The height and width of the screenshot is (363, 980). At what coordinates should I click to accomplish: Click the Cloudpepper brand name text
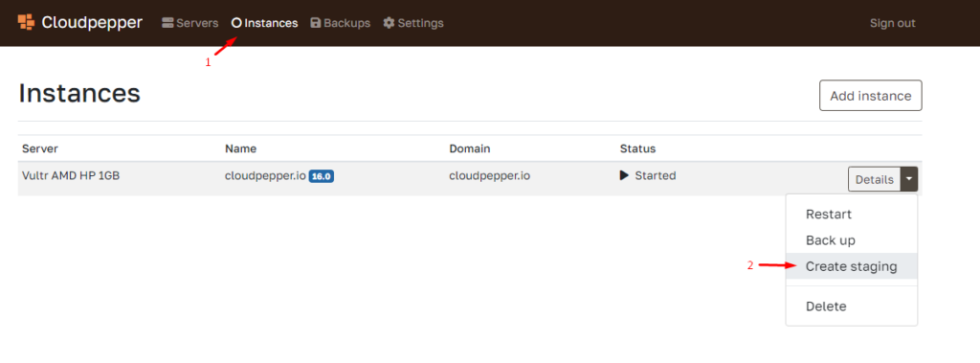click(92, 23)
